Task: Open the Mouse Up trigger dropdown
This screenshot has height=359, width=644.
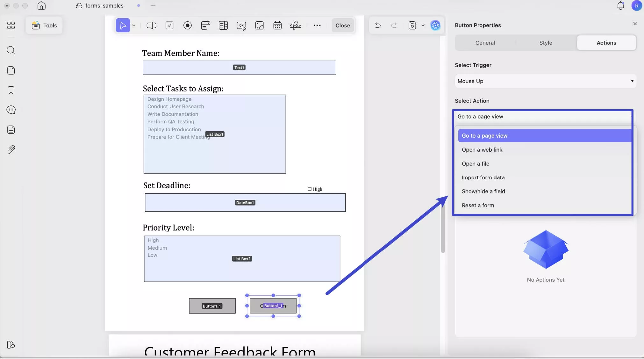Action: [545, 81]
